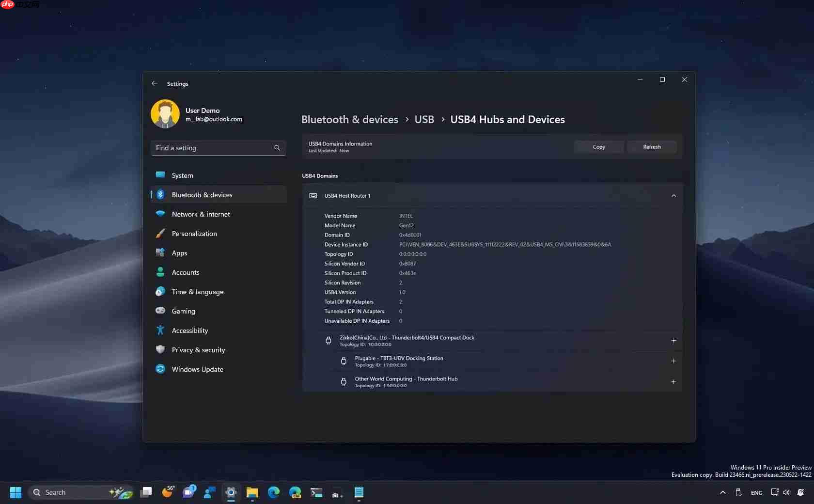Open Network & internet settings
Viewport: 814px width, 504px height.
219,214
